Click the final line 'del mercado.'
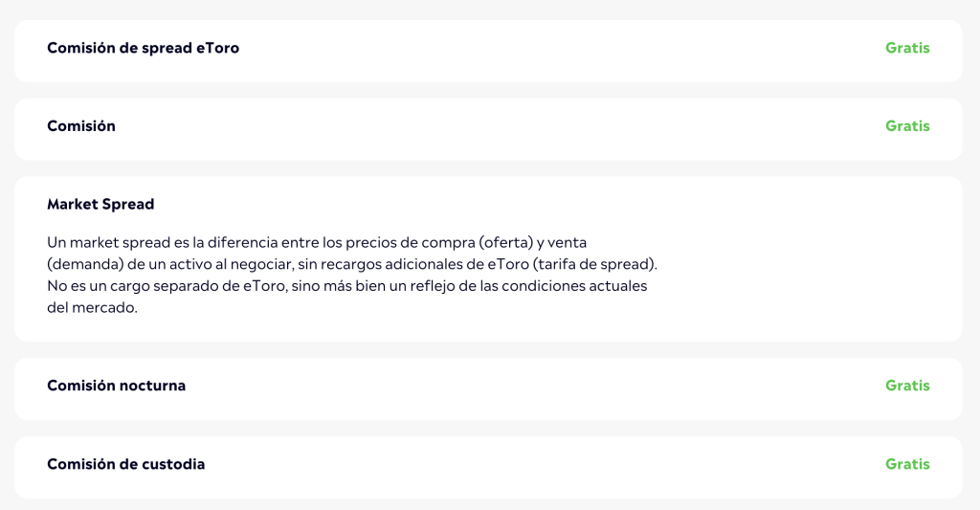Image resolution: width=980 pixels, height=510 pixels. tap(93, 308)
